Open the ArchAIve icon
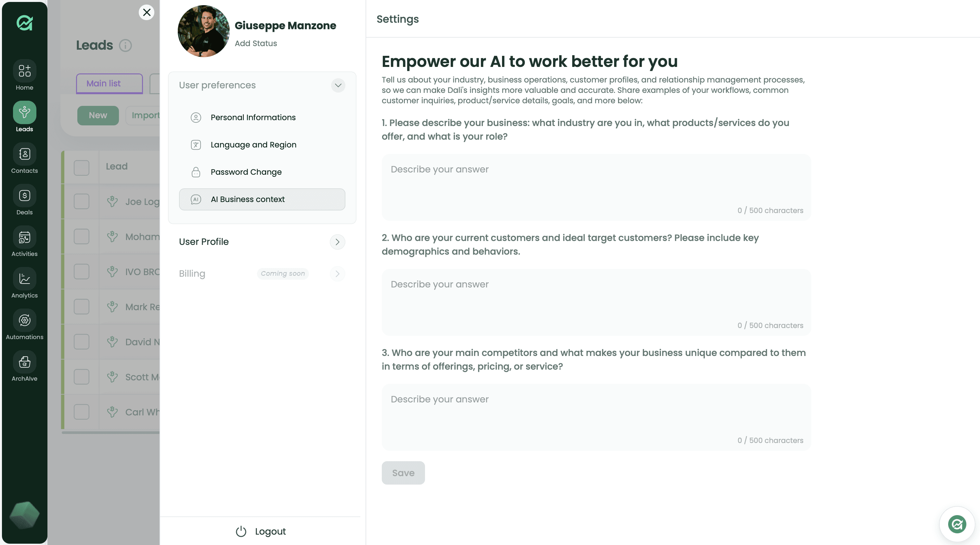 click(x=24, y=362)
